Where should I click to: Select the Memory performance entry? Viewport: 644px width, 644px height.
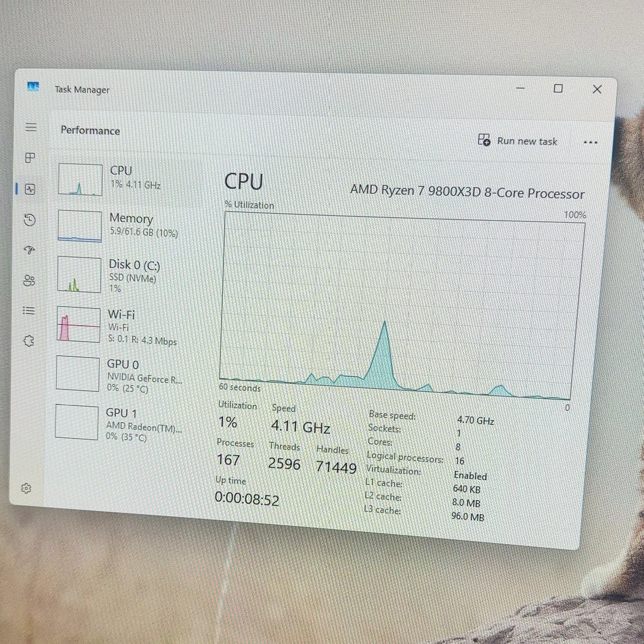tap(129, 225)
